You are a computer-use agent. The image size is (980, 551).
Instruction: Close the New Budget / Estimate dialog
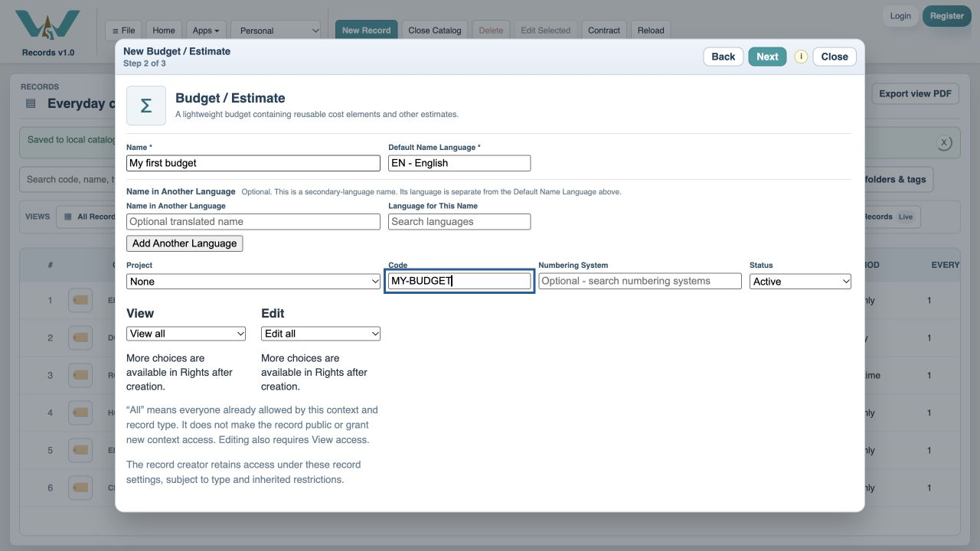[x=835, y=57]
